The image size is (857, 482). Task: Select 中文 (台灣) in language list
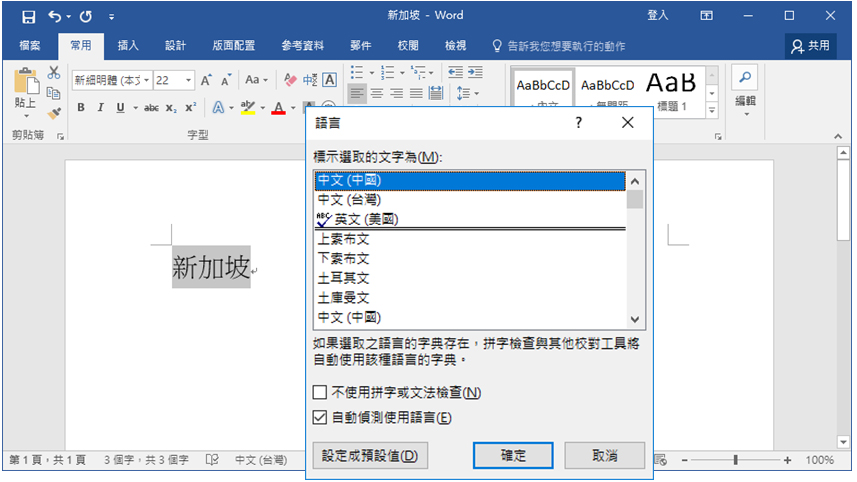pyautogui.click(x=470, y=200)
